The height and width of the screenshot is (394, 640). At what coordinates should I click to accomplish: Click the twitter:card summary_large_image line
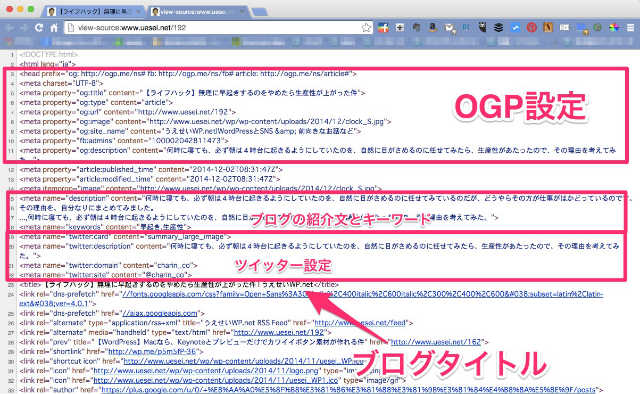coord(125,236)
